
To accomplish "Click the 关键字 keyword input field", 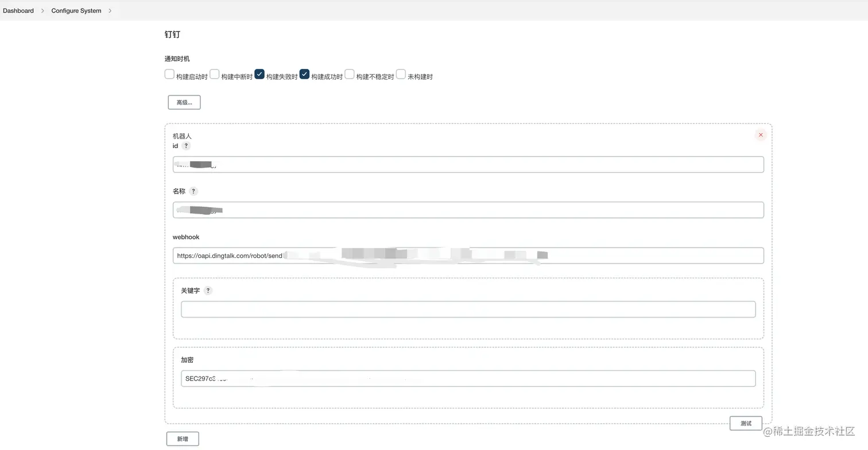I will (468, 309).
